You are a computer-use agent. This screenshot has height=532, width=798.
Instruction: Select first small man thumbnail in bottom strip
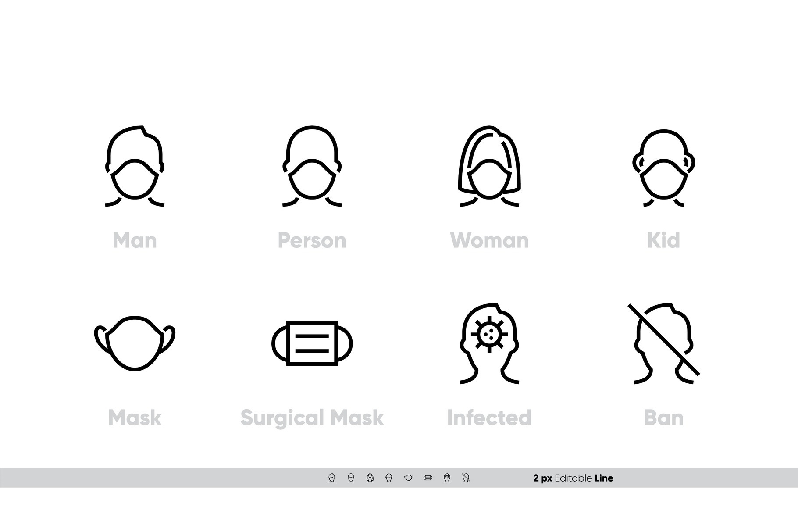pos(331,478)
